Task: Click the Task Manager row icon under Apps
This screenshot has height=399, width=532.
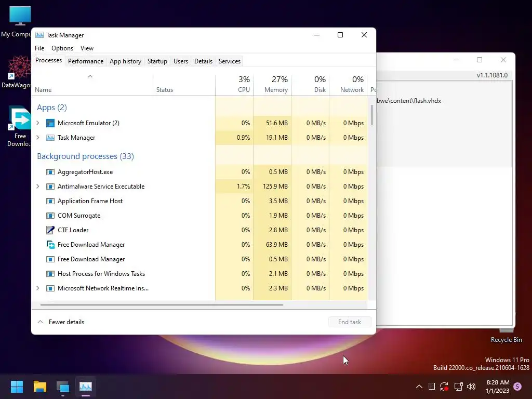Action: pyautogui.click(x=50, y=138)
